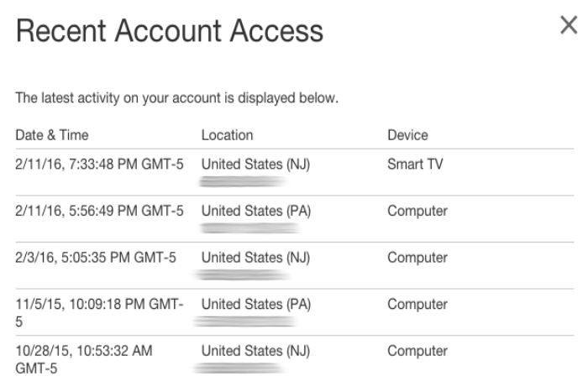This screenshot has width=588, height=392.
Task: Click United States (PA) in second row
Action: click(x=256, y=211)
